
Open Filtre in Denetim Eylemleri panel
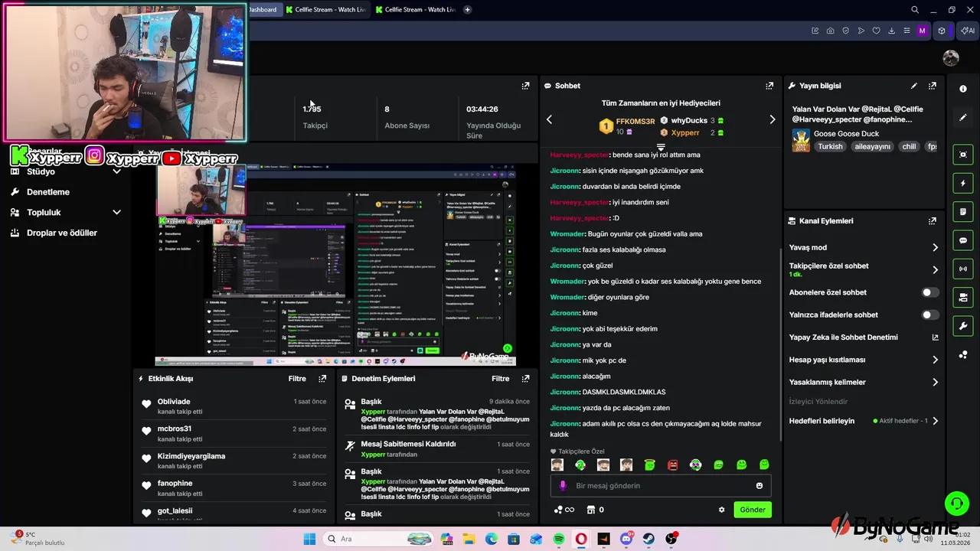(x=500, y=379)
